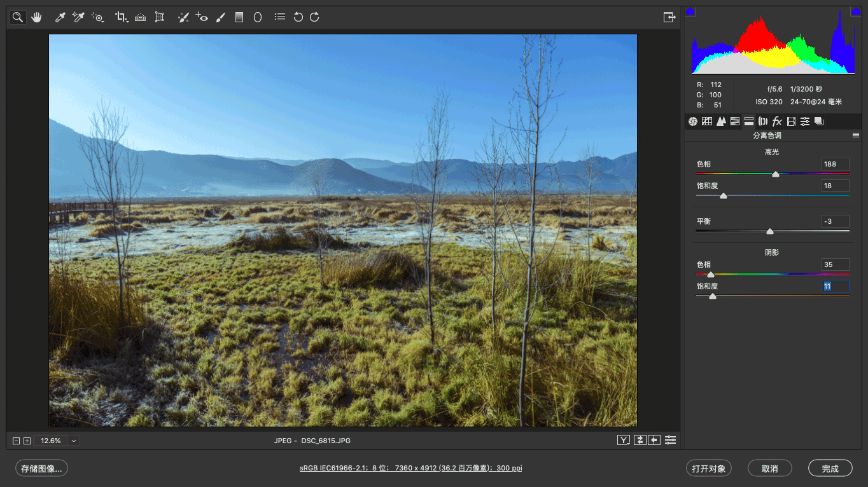Click the shadows 饱和度 slider handle
The image size is (868, 487).
pos(713,296)
